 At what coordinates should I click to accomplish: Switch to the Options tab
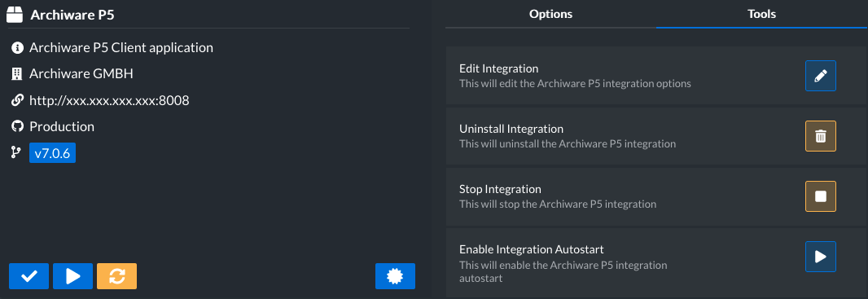coord(550,14)
